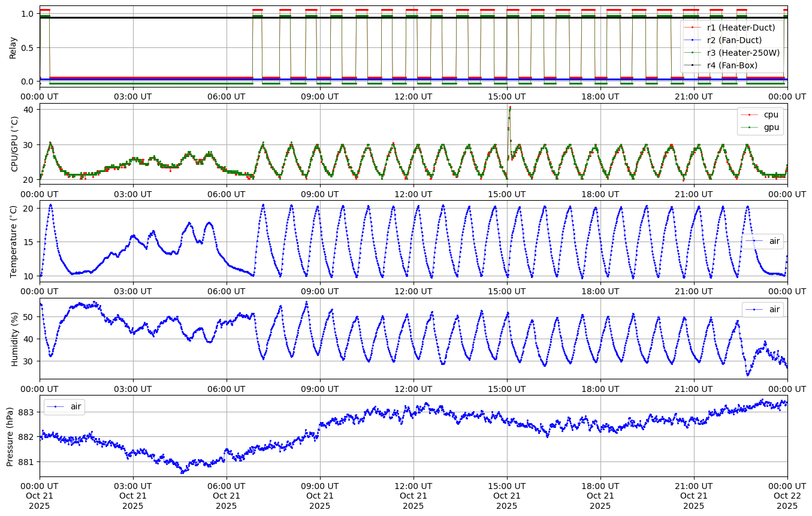Viewport: 812px width, 516px height.
Task: Click the 883 tick on the pressure axis
Action: 28,412
